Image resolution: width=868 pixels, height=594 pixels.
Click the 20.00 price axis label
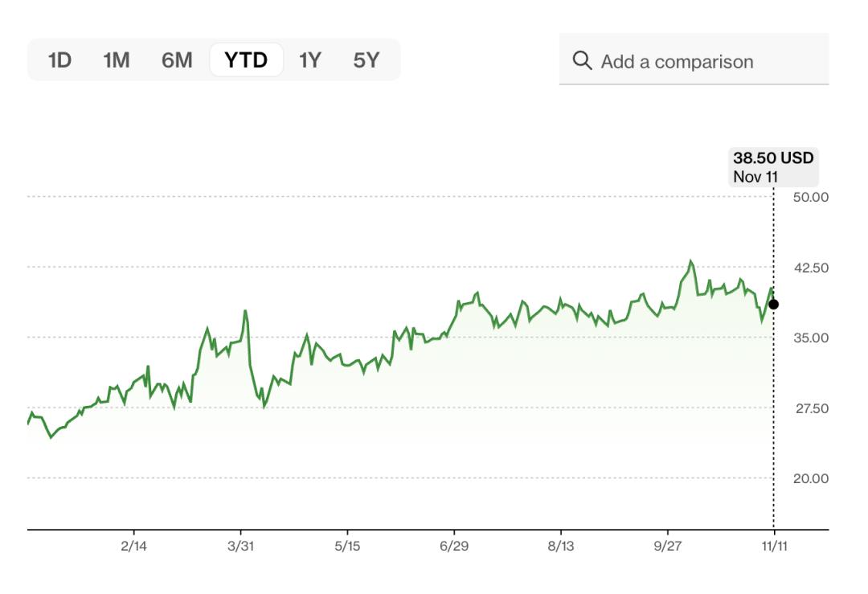pyautogui.click(x=810, y=478)
